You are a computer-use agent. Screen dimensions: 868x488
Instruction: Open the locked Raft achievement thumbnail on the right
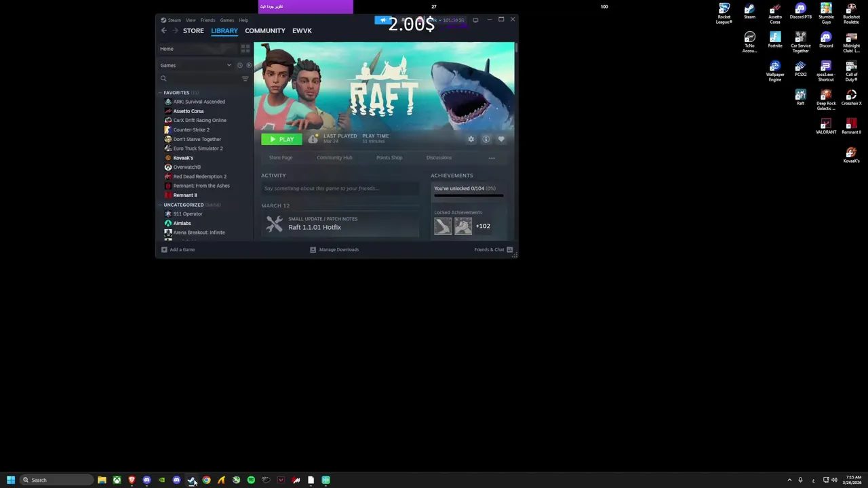pos(463,226)
